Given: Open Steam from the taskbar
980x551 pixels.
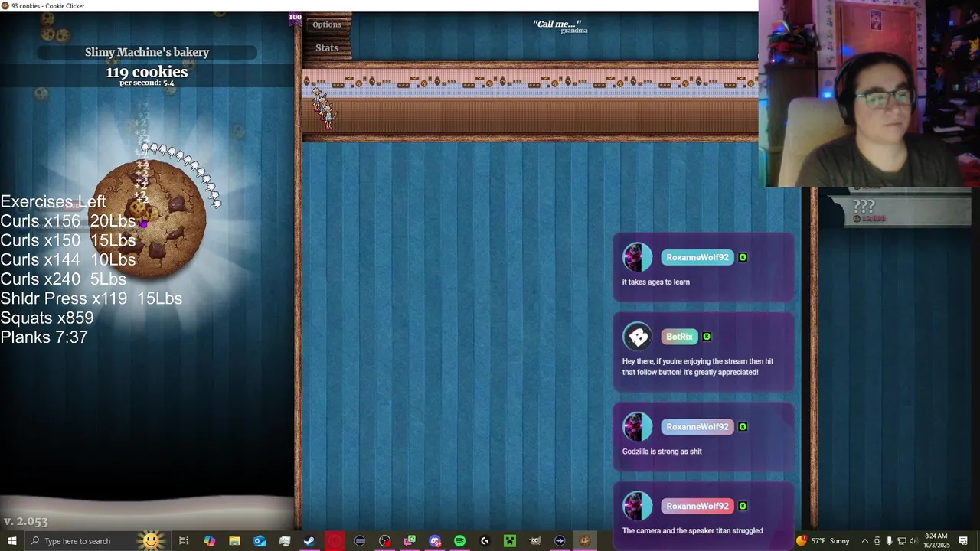Looking at the screenshot, I should point(309,541).
